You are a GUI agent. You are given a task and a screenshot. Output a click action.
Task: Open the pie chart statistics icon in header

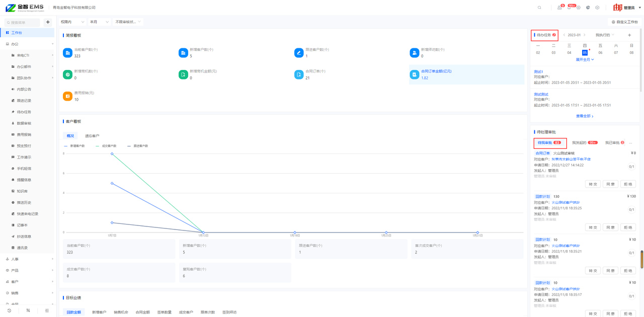(588, 8)
